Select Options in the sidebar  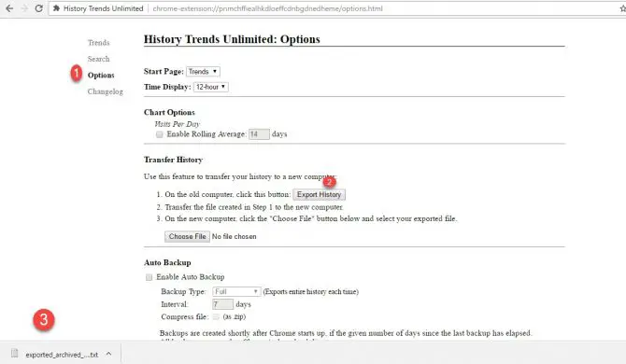coord(101,76)
